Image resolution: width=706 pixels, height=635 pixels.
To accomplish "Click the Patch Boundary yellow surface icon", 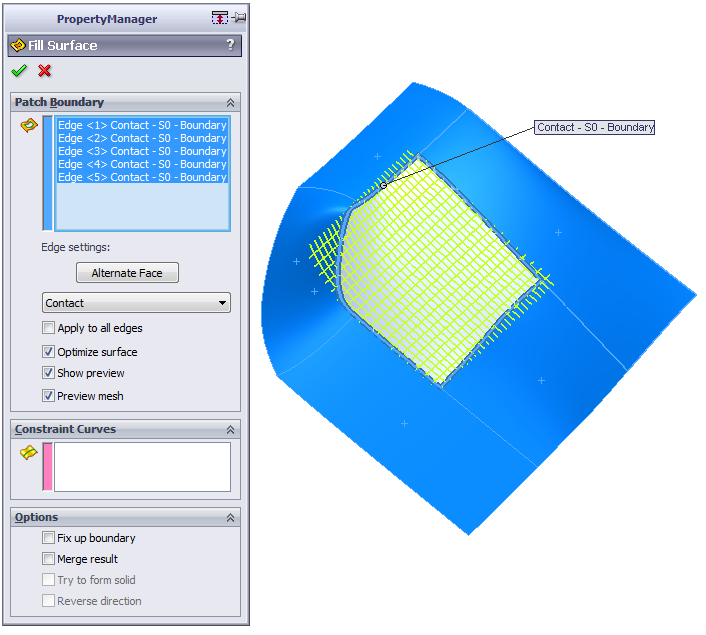I will coord(29,125).
